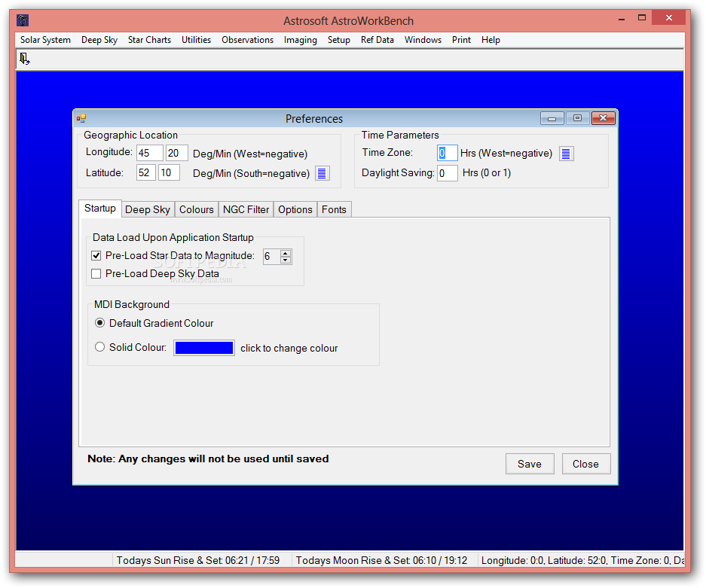Open the Deep Sky menu in the menu bar
Viewport: 706px width, 588px height.
click(99, 40)
